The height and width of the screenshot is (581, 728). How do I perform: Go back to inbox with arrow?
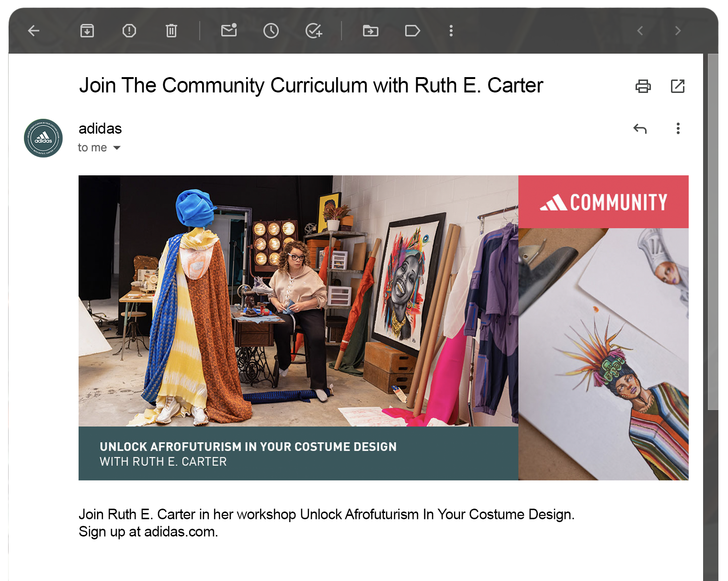point(34,31)
